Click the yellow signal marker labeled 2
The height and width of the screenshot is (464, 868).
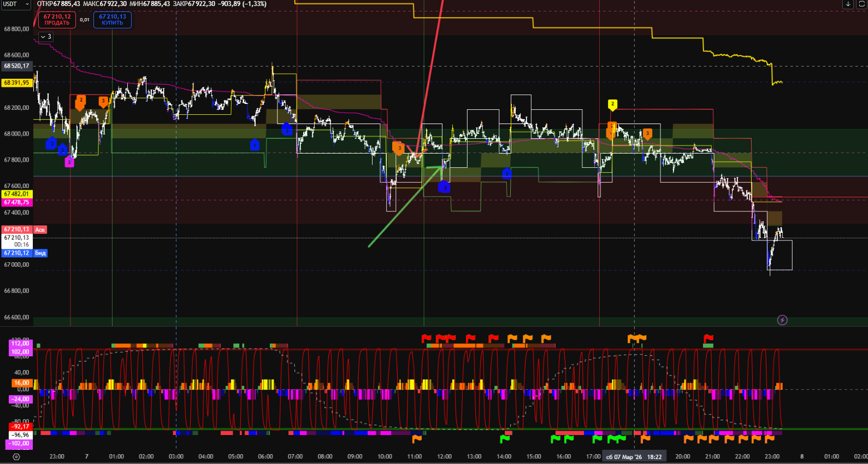[x=612, y=104]
